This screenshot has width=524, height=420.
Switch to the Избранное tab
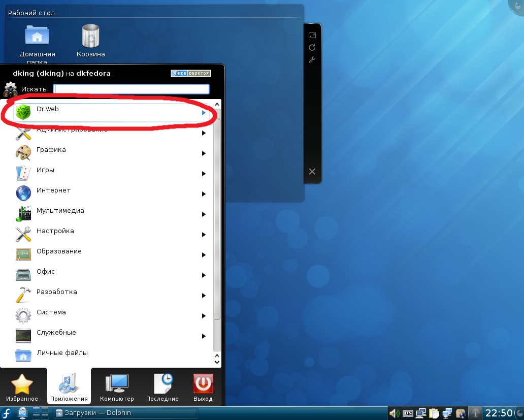22,387
